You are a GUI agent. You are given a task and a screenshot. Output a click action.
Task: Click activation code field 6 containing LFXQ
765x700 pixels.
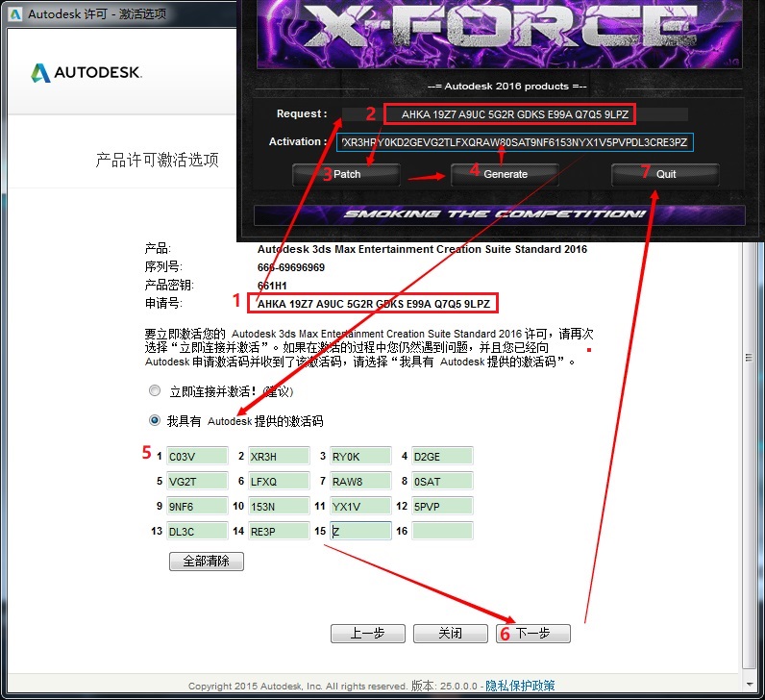tap(279, 481)
